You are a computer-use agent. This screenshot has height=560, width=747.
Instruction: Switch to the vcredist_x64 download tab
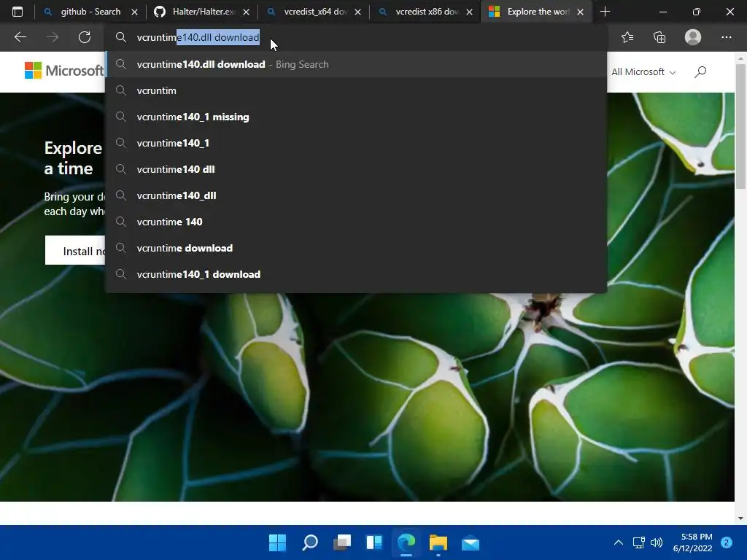314,12
